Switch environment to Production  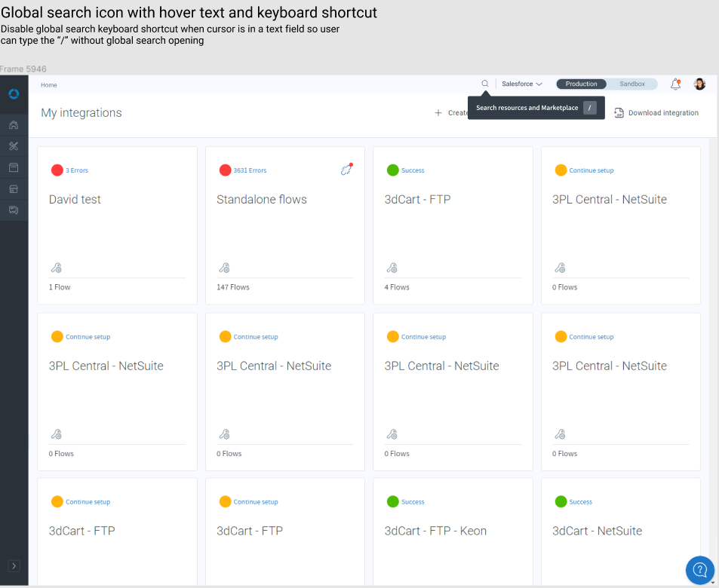(x=581, y=84)
